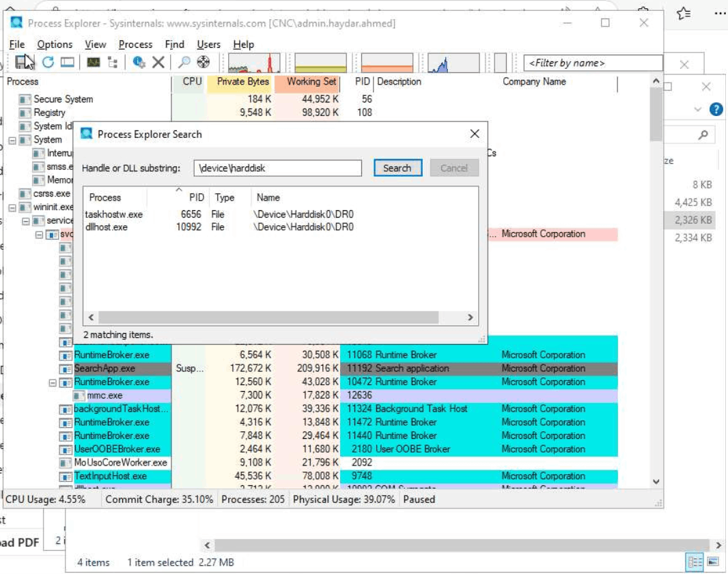Image resolution: width=728 pixels, height=574 pixels.
Task: Open the Options menu
Action: 55,44
